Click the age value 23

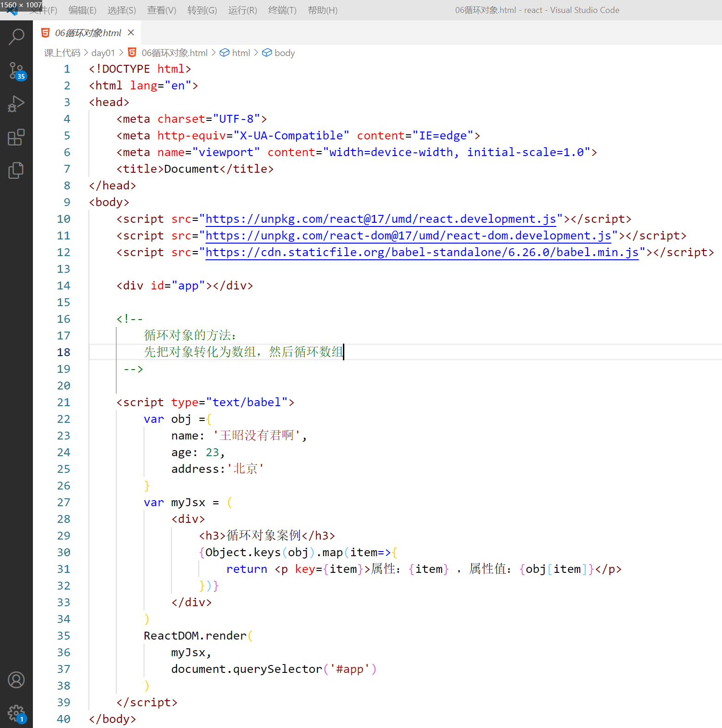[x=212, y=452]
